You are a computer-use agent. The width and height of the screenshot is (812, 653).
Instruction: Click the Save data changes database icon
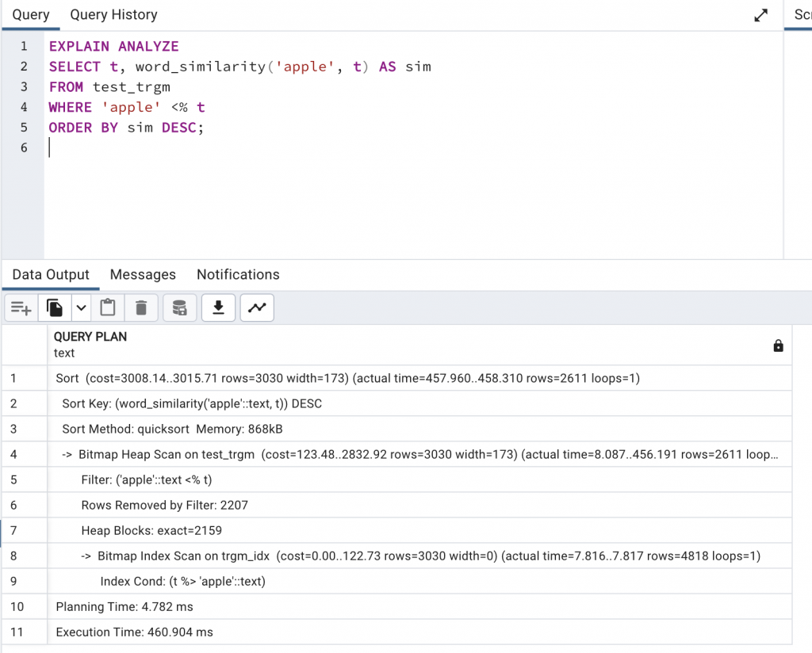tap(180, 307)
